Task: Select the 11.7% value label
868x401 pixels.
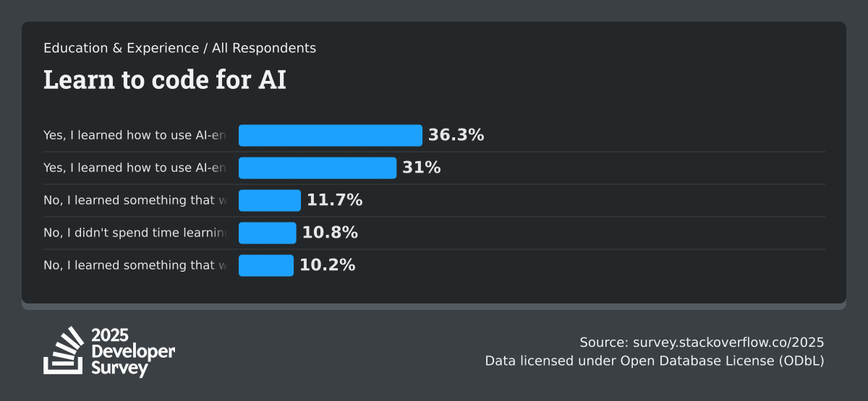Action: [x=334, y=200]
